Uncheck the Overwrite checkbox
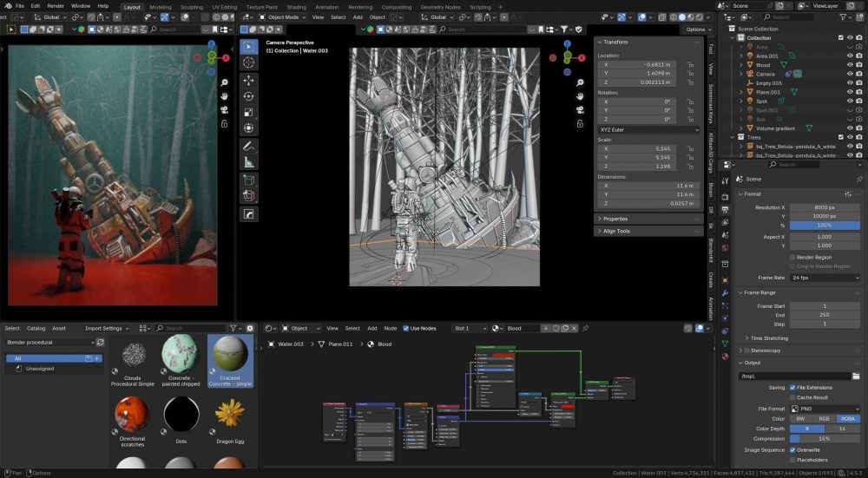 792,450
